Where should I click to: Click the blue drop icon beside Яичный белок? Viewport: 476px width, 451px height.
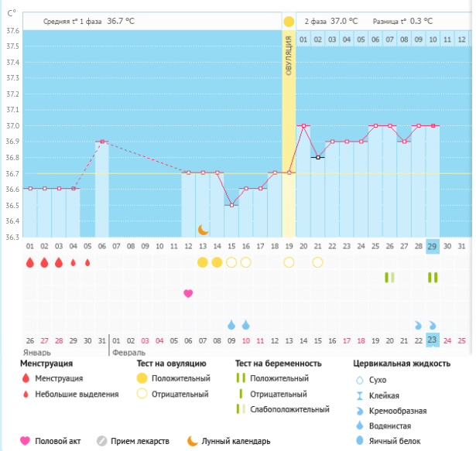(357, 441)
